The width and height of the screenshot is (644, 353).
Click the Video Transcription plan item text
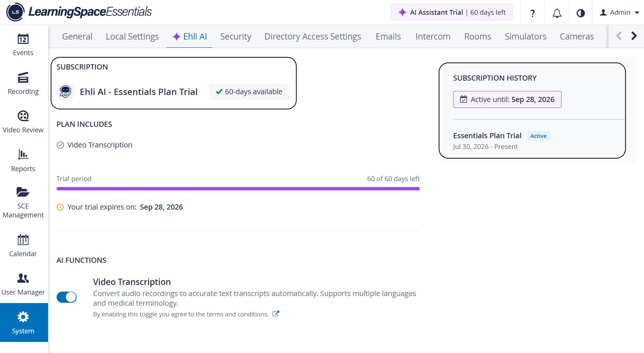(x=100, y=145)
